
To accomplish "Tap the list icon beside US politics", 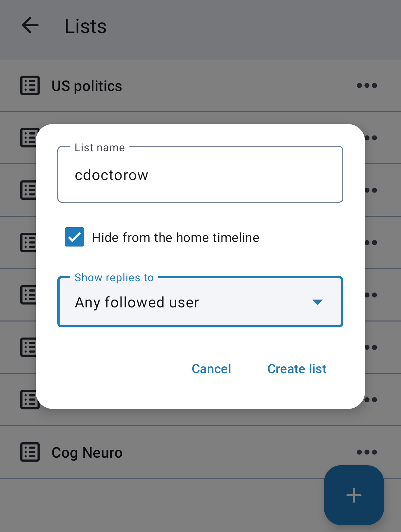I will tap(30, 85).
